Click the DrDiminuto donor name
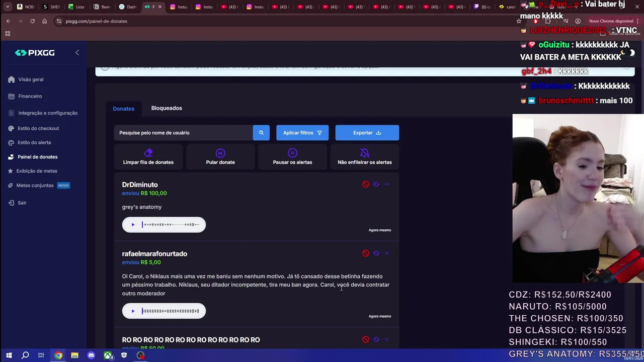 [x=140, y=185]
